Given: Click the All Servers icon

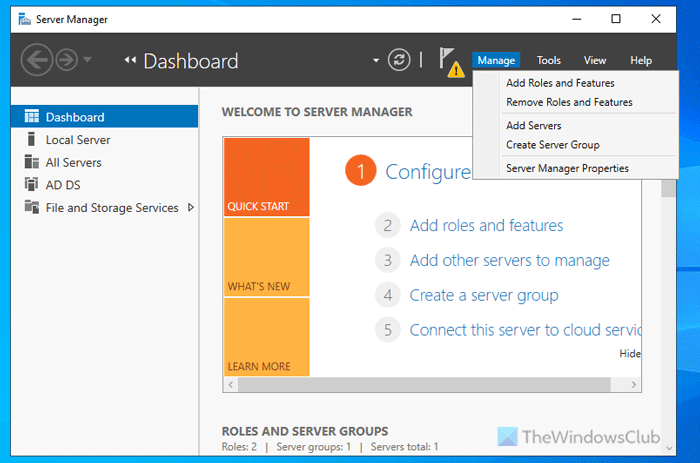Looking at the screenshot, I should (30, 162).
